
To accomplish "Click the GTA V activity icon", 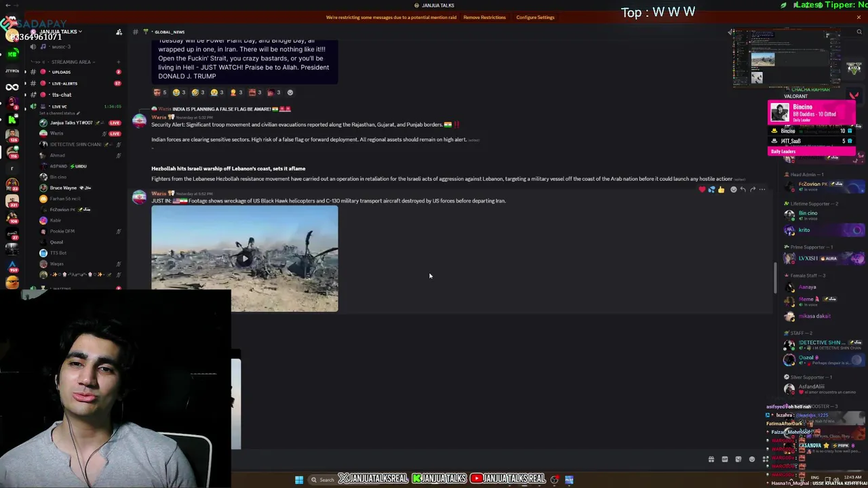I will pyautogui.click(x=854, y=68).
